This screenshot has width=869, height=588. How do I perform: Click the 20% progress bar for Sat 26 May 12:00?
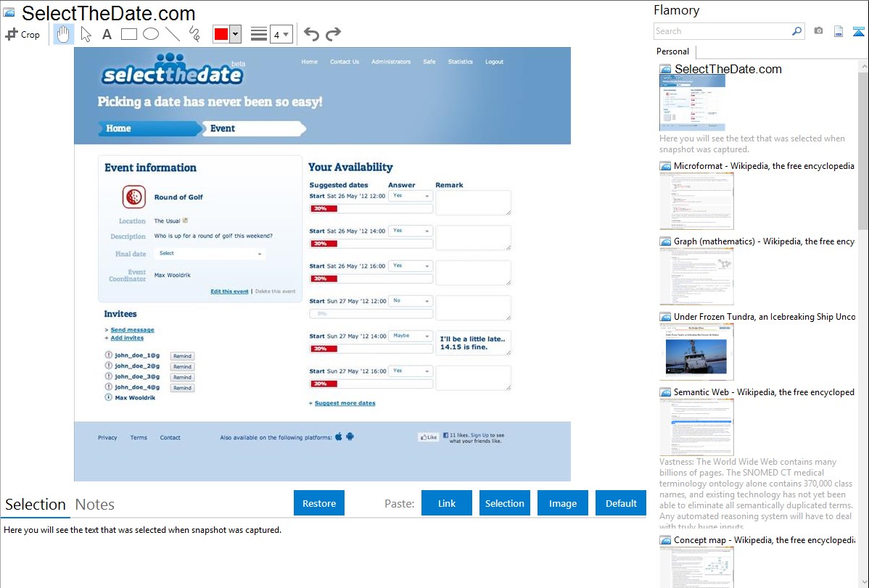pos(371,208)
